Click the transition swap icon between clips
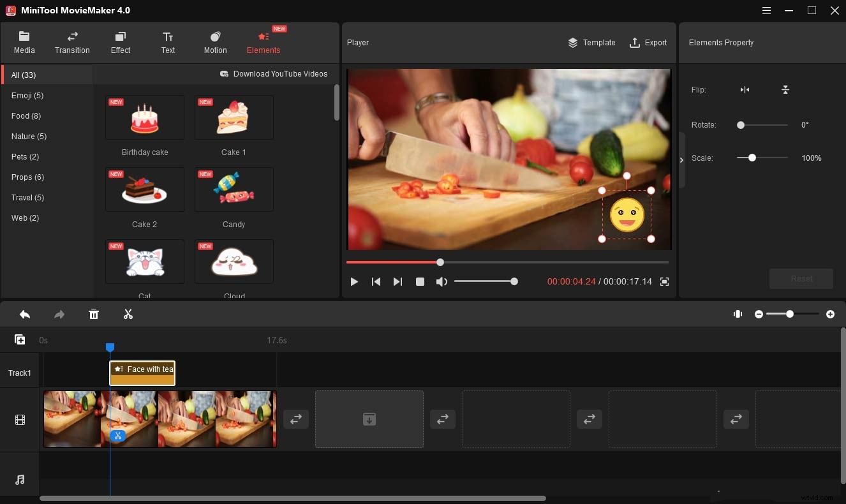The image size is (846, 504). (295, 419)
